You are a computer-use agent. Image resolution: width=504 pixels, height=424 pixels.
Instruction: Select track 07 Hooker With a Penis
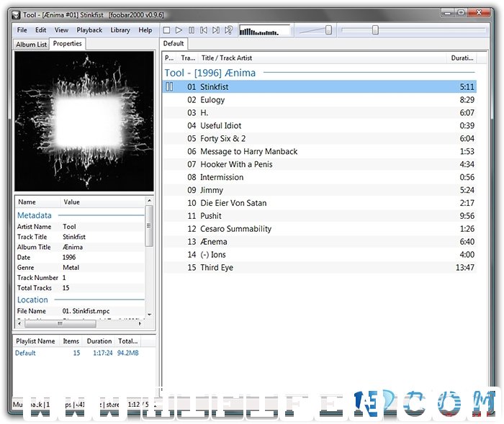[x=320, y=164]
